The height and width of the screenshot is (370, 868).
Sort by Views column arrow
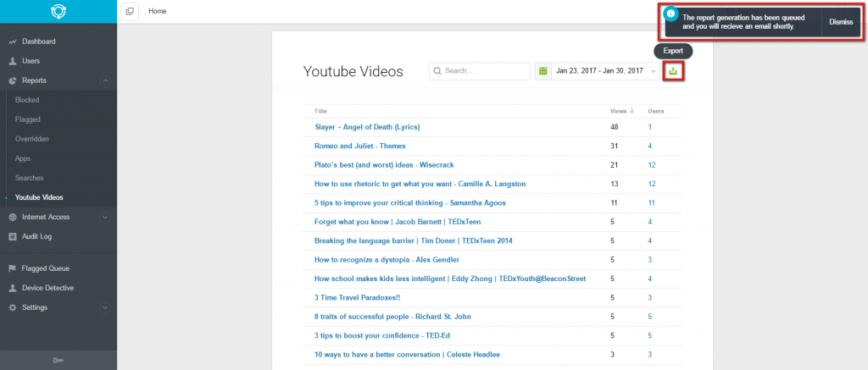[x=632, y=111]
